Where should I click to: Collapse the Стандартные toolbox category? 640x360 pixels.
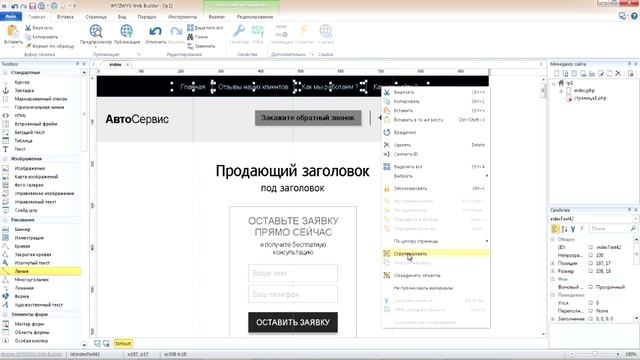tap(5, 73)
